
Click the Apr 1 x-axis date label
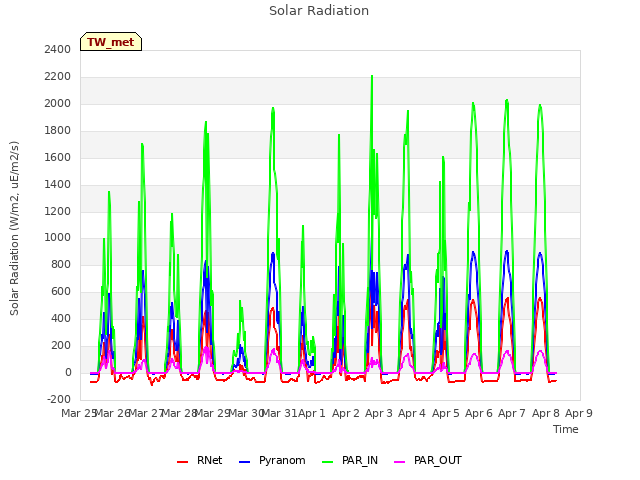[x=312, y=413]
